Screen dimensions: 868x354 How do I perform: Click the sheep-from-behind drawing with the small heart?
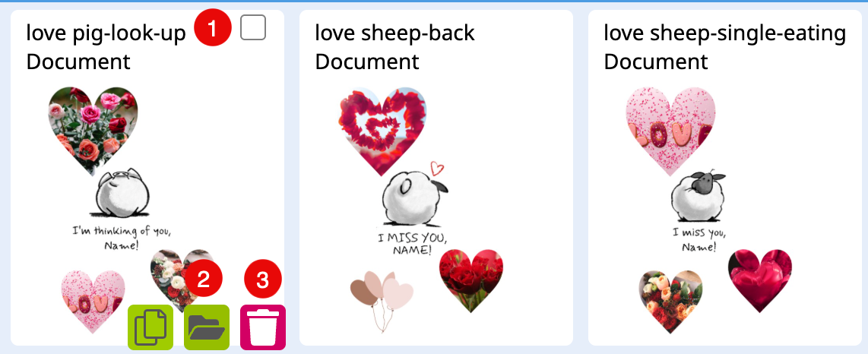(414, 194)
